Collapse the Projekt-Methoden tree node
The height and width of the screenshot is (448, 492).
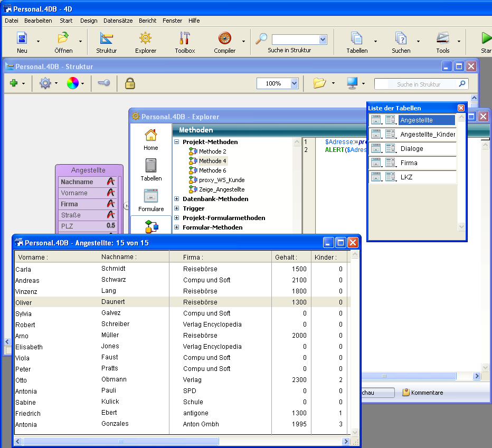176,142
